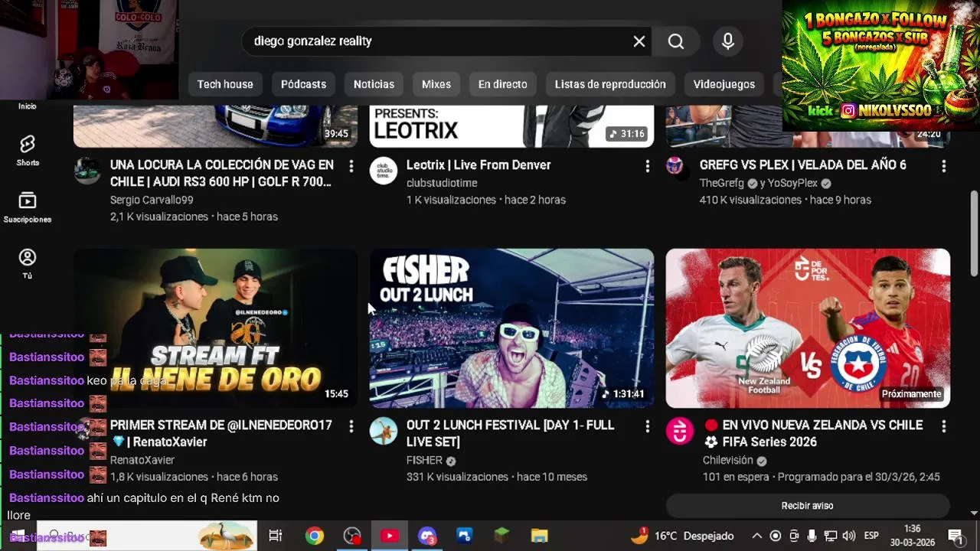Image resolution: width=980 pixels, height=551 pixels.
Task: Open options menu for Leotrix Live From Denver
Action: click(647, 166)
